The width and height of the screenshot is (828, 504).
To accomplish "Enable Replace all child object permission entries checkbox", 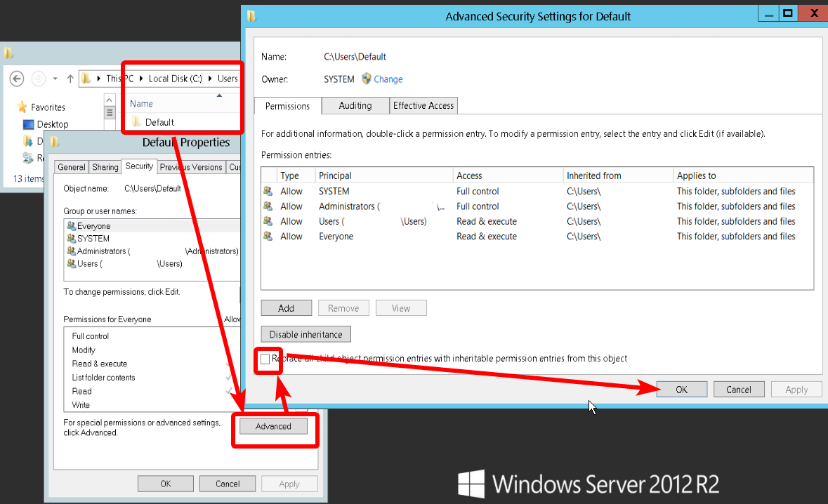I will pyautogui.click(x=265, y=359).
